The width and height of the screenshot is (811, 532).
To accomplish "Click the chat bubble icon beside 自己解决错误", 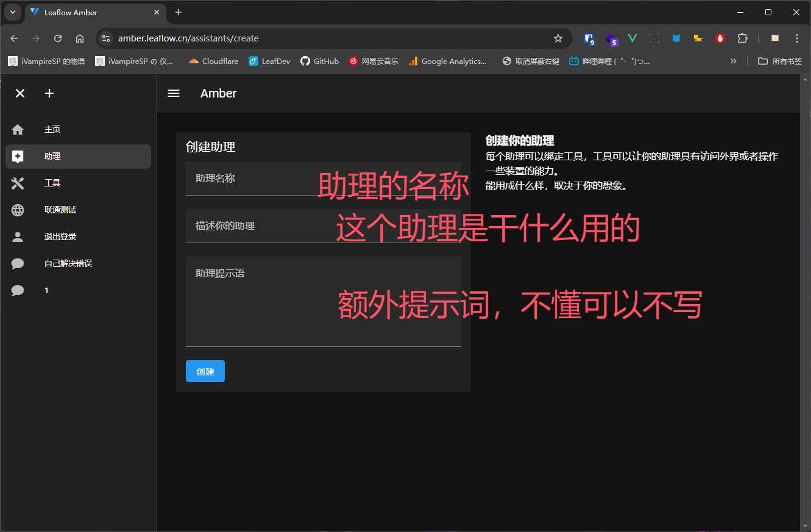I will tap(18, 264).
